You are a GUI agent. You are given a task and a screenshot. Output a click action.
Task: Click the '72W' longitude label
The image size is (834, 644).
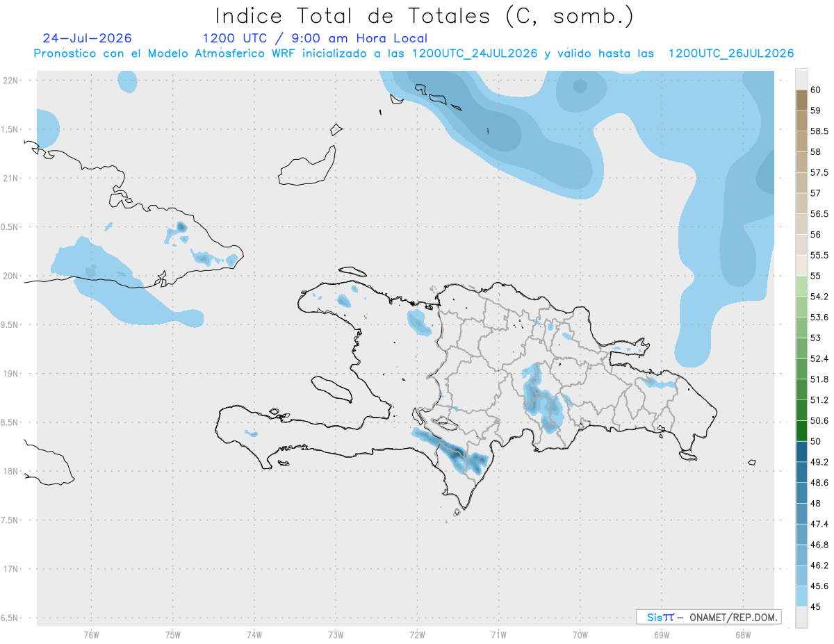coord(417,635)
